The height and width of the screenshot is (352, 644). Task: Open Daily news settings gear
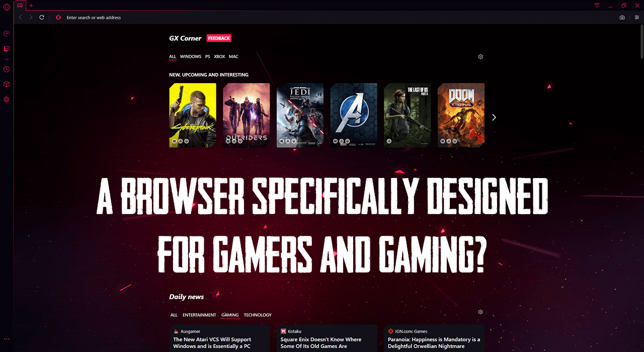[x=480, y=312]
